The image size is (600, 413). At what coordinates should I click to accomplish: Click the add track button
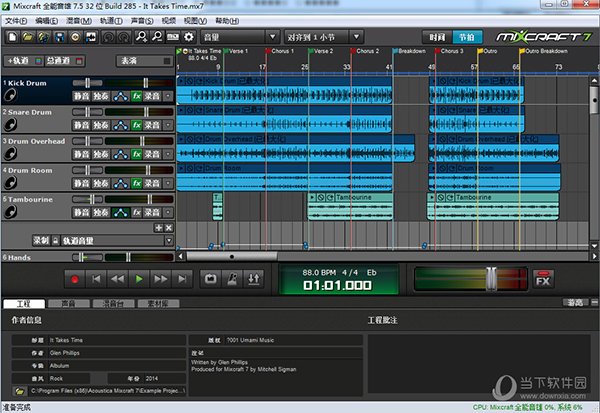point(23,61)
